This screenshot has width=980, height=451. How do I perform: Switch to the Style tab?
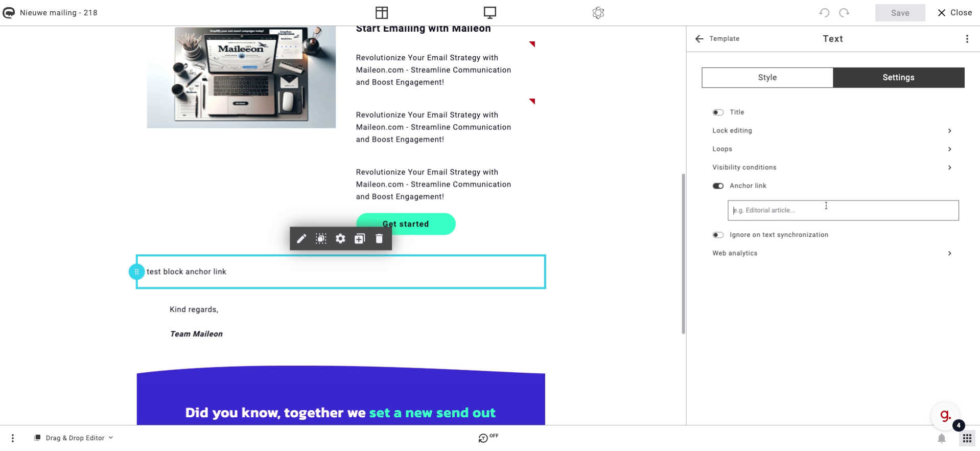(767, 78)
